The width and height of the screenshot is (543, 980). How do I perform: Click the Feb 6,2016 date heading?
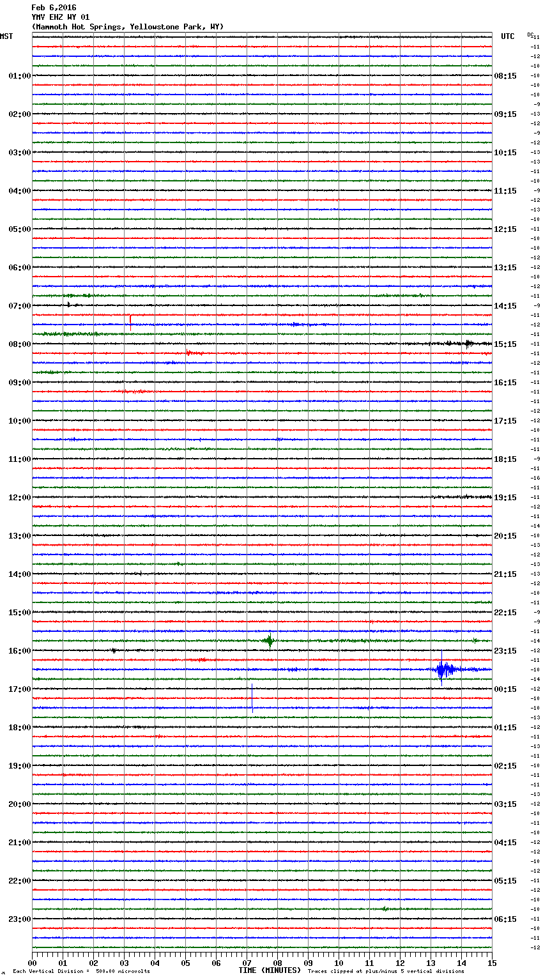coord(54,8)
